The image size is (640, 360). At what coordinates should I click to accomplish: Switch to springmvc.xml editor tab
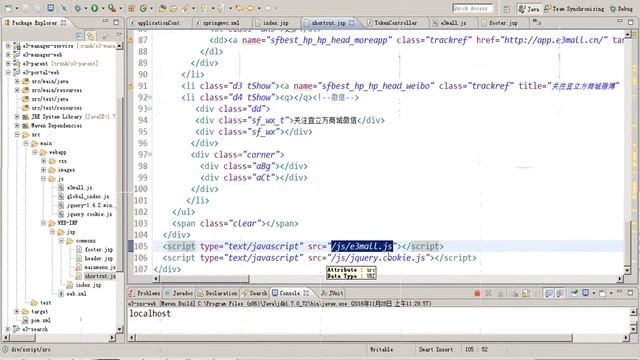tap(221, 23)
